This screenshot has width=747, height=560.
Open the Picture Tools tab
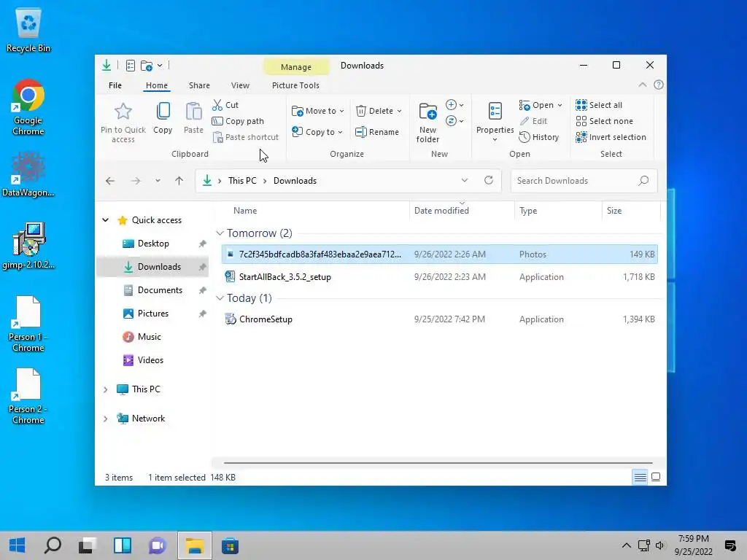click(x=295, y=85)
